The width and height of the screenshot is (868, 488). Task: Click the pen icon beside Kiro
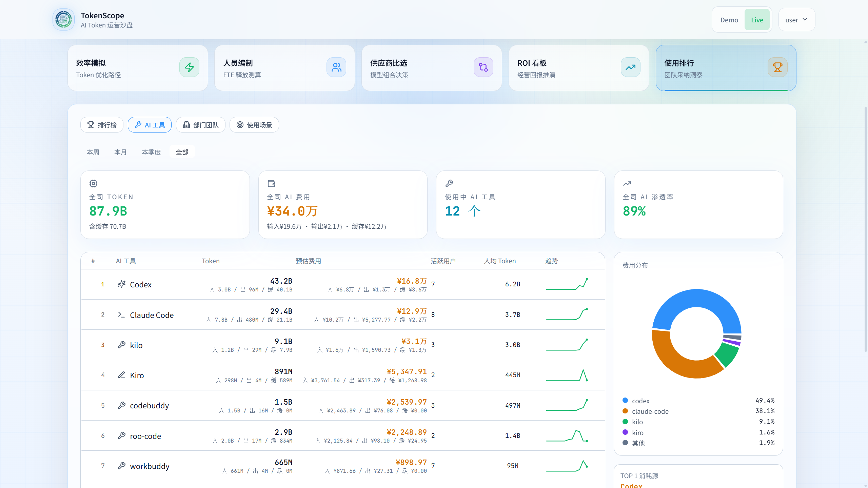click(x=122, y=375)
